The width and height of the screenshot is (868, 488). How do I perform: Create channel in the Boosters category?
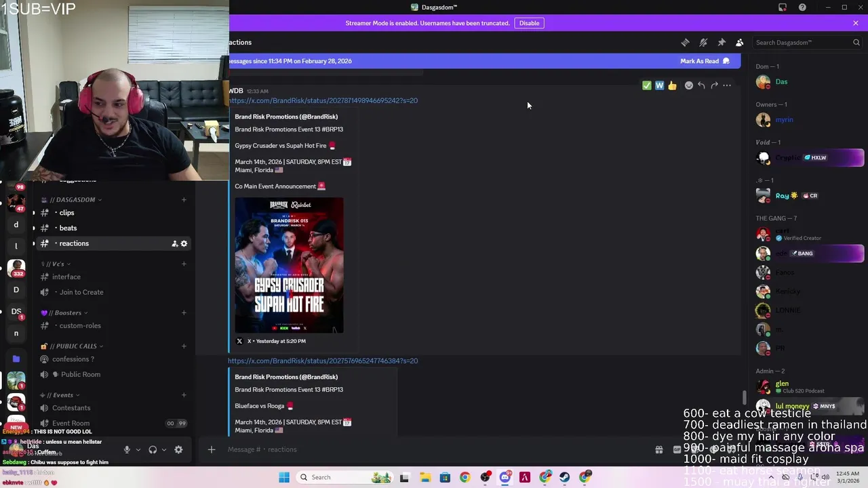tap(184, 312)
